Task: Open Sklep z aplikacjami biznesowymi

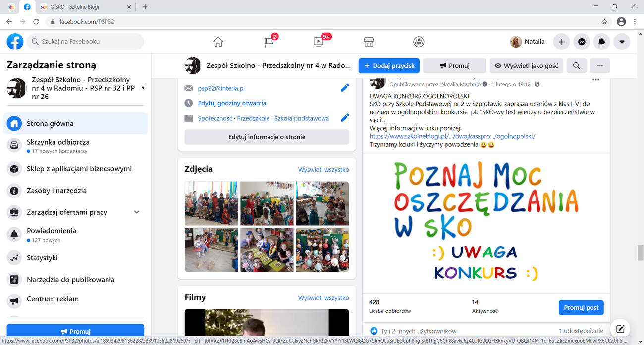Action: (x=75, y=168)
